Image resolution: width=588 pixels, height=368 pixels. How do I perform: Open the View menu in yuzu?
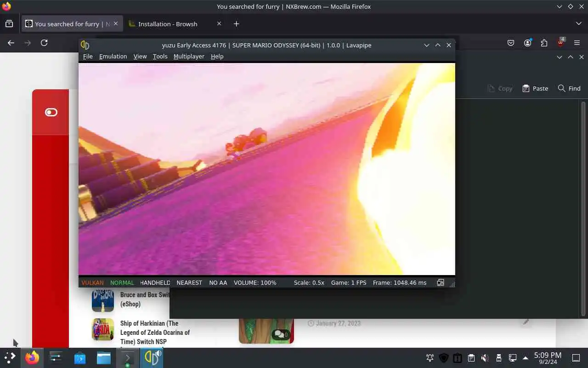coord(140,56)
